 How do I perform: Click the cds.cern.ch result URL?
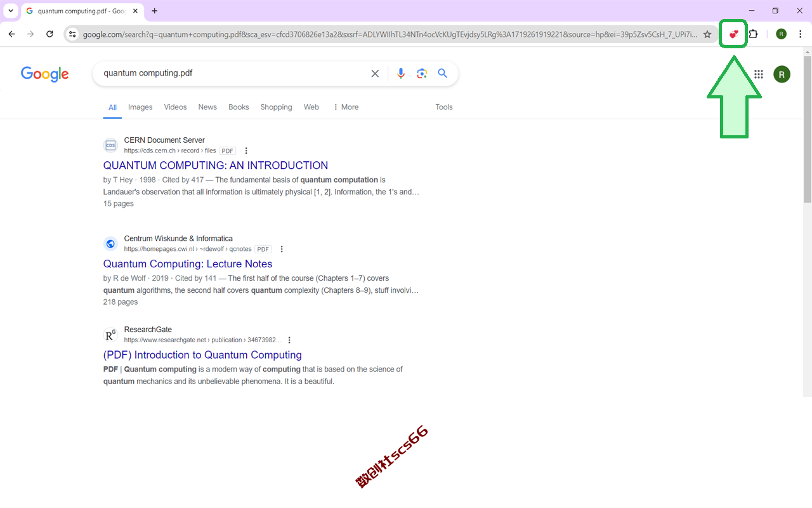pyautogui.click(x=170, y=151)
